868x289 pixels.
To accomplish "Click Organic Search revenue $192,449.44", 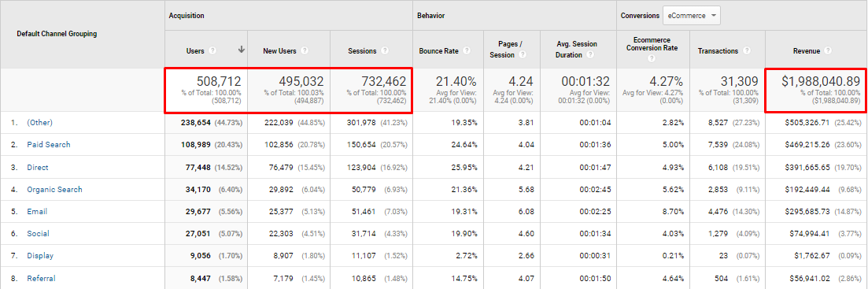I will tap(807, 189).
